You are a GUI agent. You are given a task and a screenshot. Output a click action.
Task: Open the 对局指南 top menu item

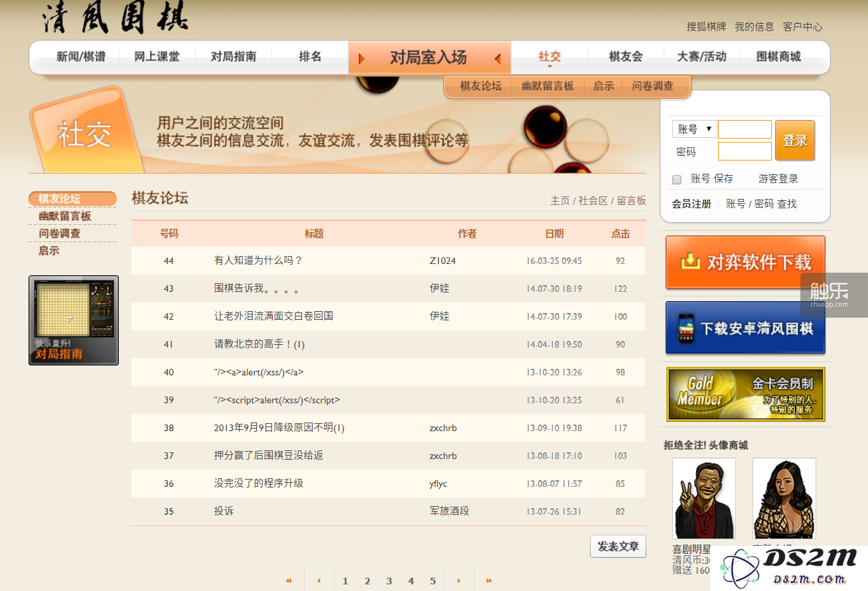pyautogui.click(x=234, y=57)
